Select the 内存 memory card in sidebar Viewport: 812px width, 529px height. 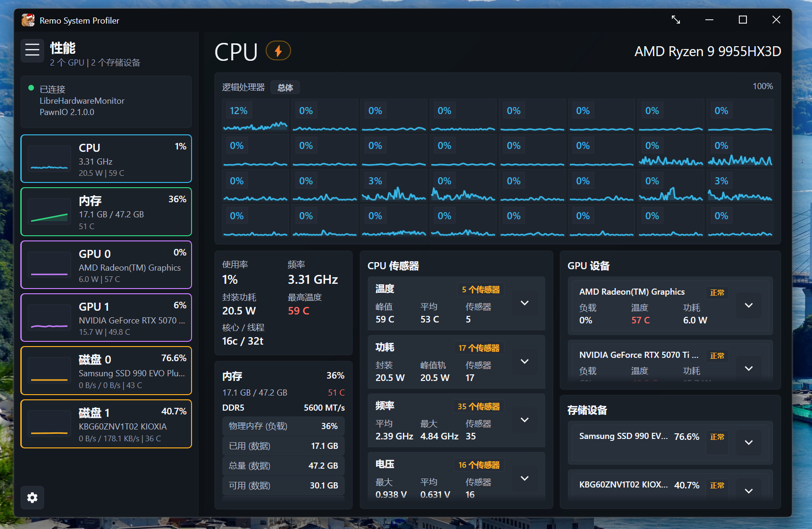point(106,212)
